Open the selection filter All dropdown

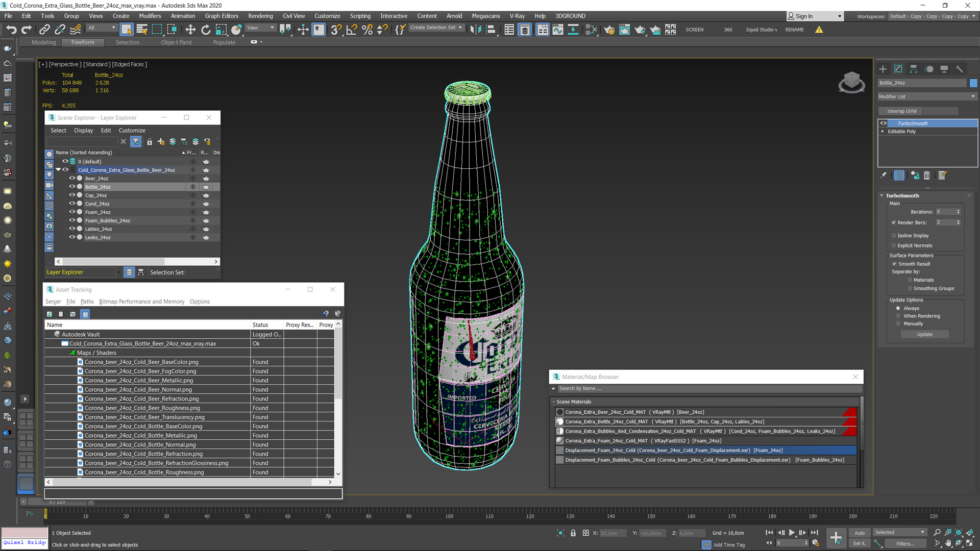point(102,28)
